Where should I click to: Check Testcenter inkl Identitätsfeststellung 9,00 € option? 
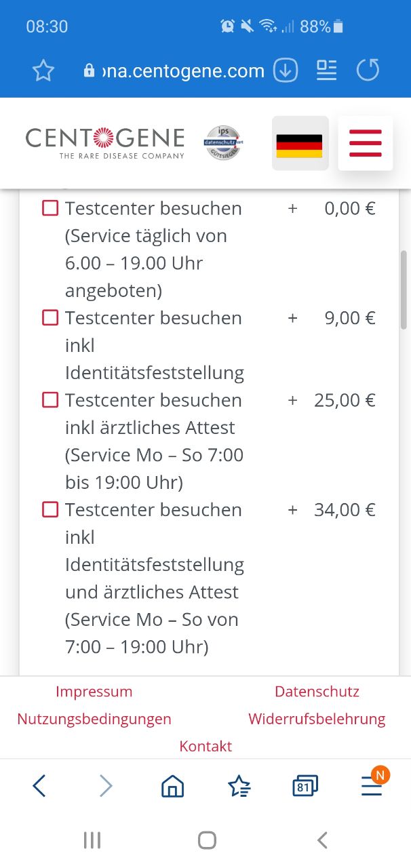pos(50,317)
